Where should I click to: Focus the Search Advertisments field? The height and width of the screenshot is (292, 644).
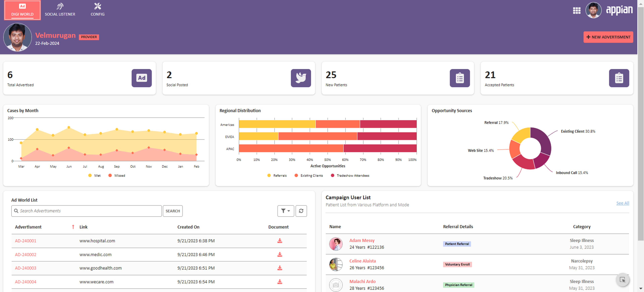click(x=87, y=211)
